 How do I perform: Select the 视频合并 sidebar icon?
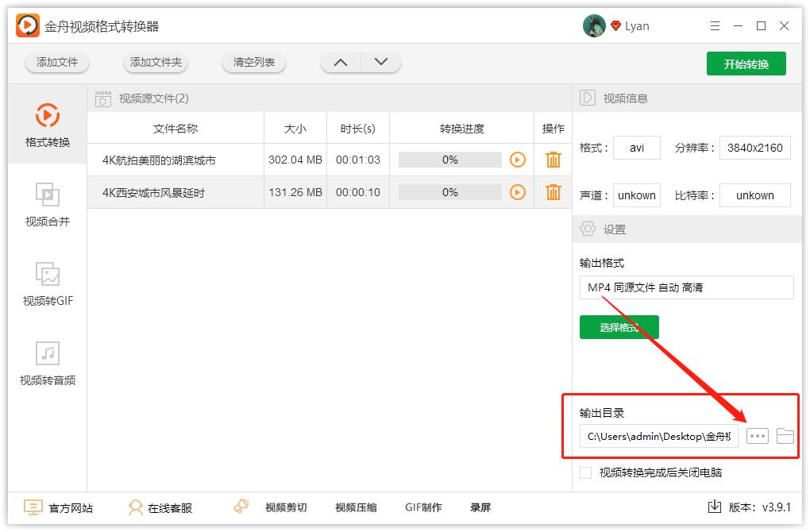click(47, 202)
